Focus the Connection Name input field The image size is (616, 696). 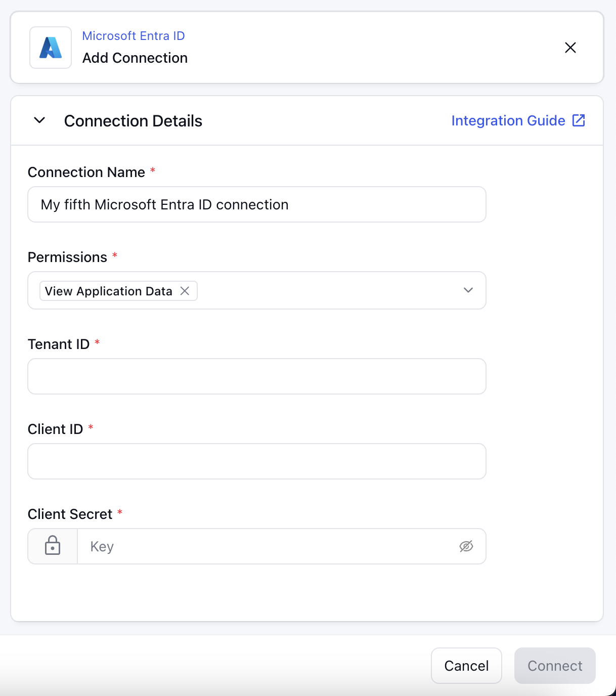[257, 204]
